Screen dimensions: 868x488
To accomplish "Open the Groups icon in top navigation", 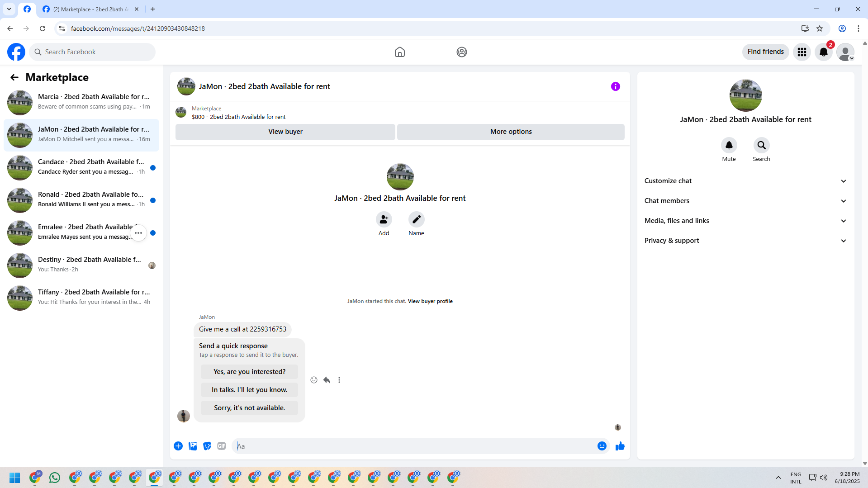I will pyautogui.click(x=462, y=52).
